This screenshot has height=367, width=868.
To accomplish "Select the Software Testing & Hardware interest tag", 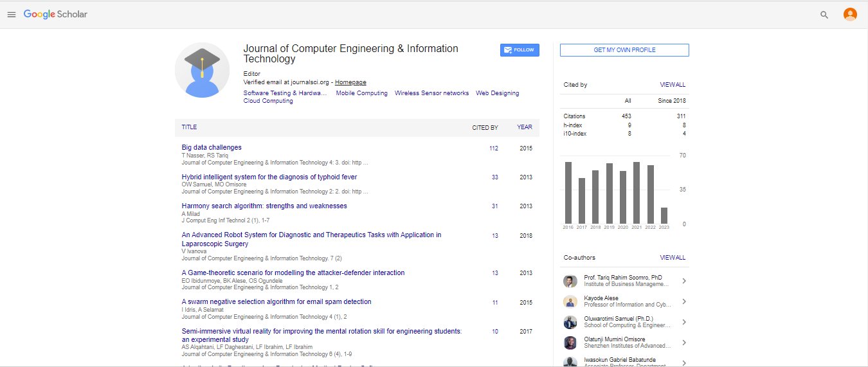I will [x=285, y=93].
